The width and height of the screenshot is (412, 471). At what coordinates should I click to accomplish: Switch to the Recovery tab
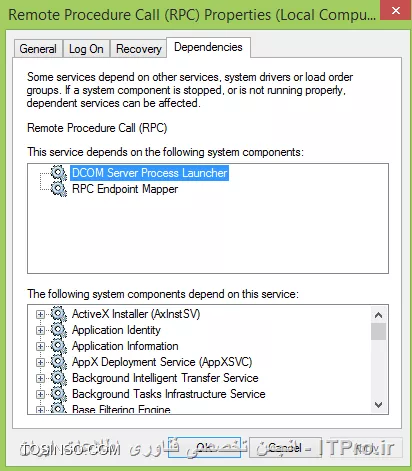click(x=139, y=49)
